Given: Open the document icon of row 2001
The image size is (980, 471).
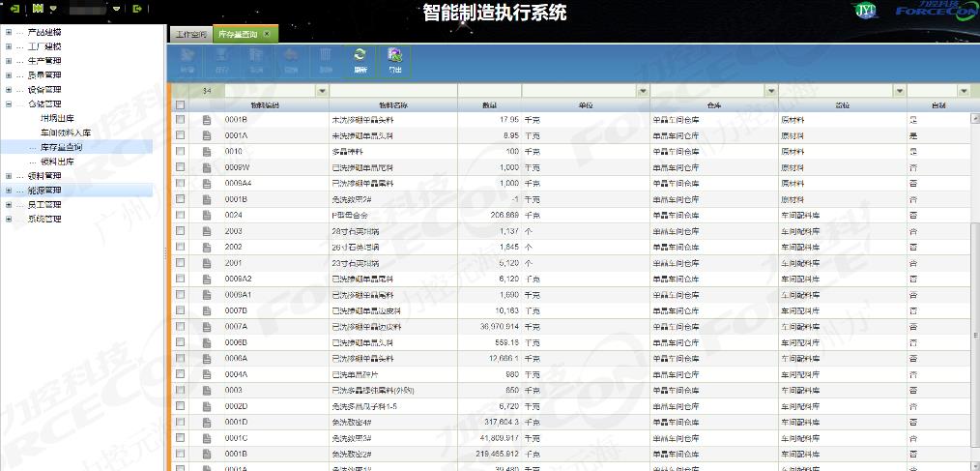Looking at the screenshot, I should click(x=207, y=263).
